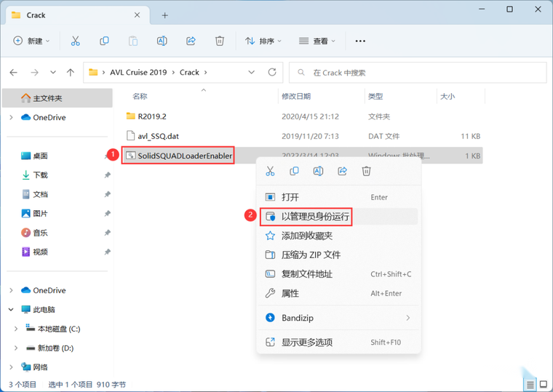Open the R2019.2 folder icon
Viewport: 553px width, 392px height.
pyautogui.click(x=130, y=116)
